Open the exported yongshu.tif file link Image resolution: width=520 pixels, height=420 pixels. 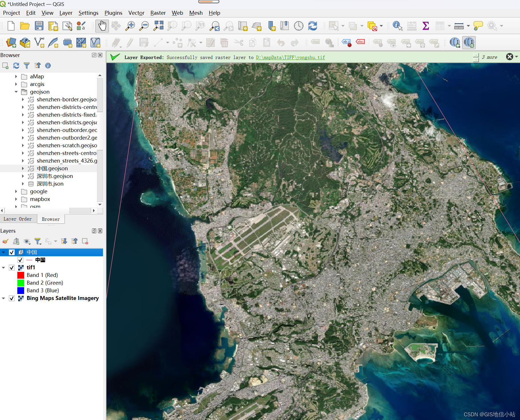(290, 58)
